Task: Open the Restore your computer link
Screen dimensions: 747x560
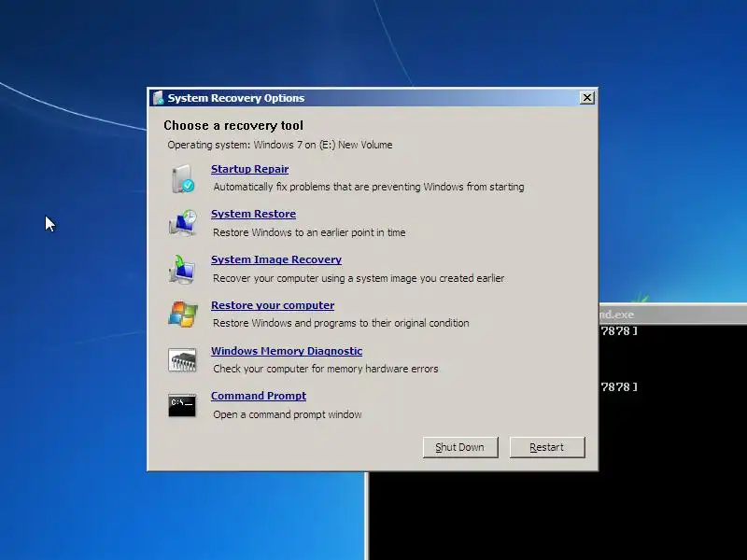Action: (273, 305)
